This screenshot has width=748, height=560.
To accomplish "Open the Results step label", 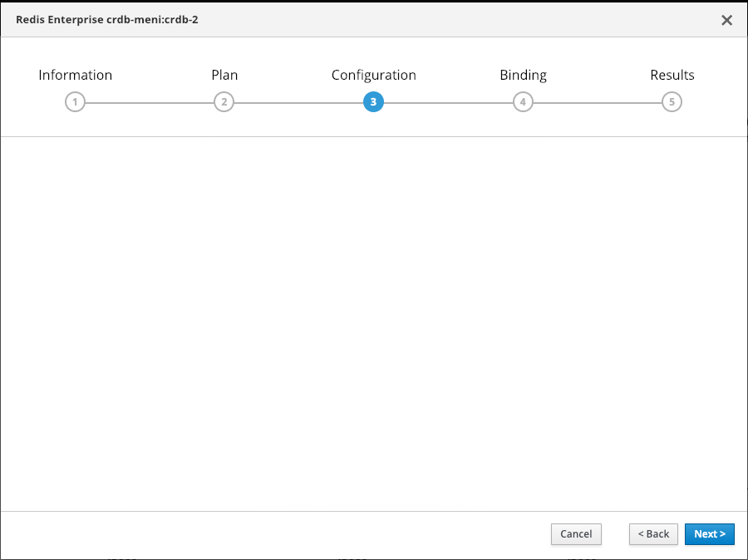I will tap(672, 75).
